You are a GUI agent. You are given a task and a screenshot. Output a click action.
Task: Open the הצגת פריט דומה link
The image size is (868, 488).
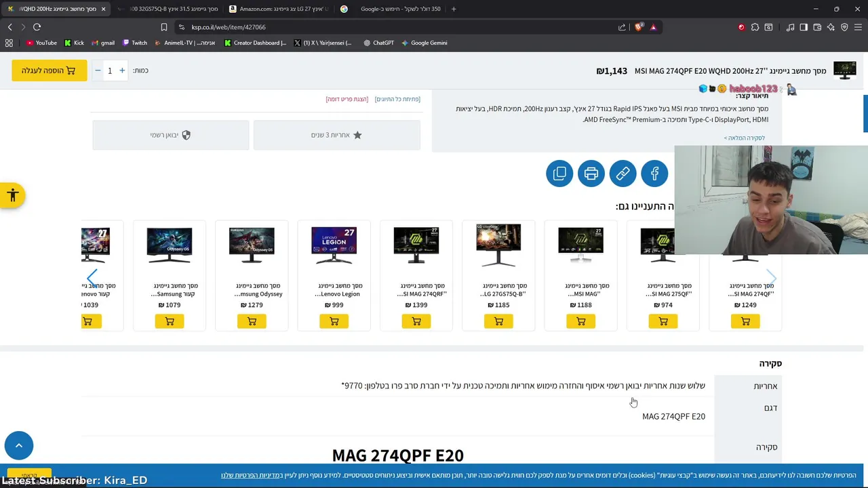click(347, 99)
